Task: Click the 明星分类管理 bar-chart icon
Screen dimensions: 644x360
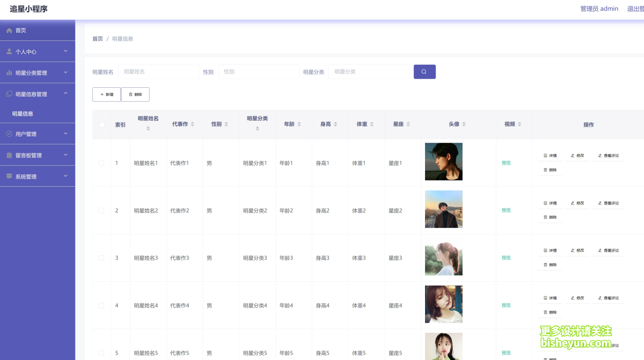Action: (9, 72)
